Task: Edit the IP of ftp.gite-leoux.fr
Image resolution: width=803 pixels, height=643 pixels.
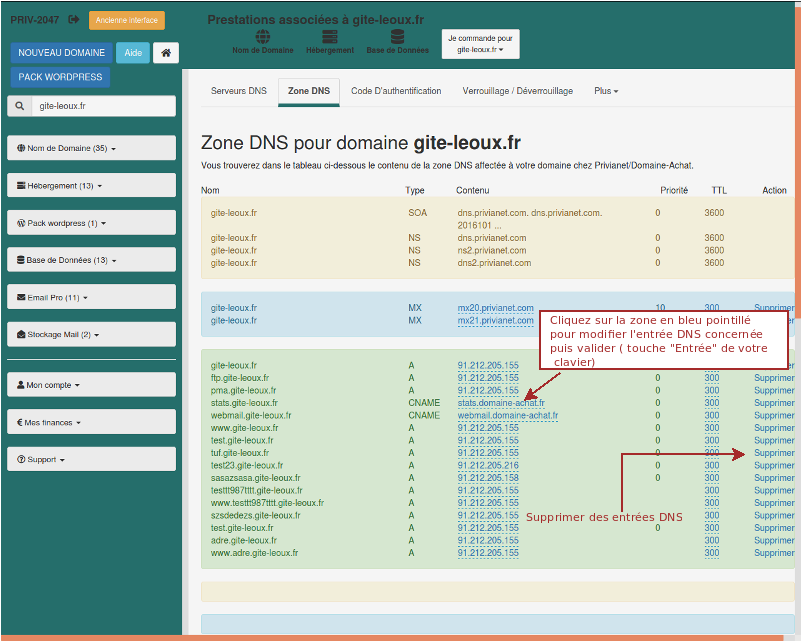Action: coord(488,378)
